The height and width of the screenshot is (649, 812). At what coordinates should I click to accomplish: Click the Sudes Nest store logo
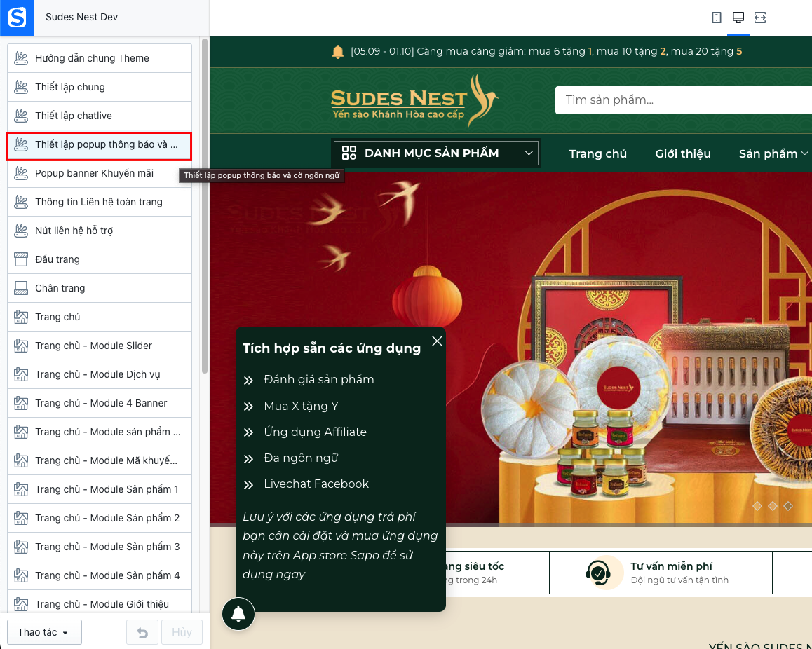[x=414, y=101]
